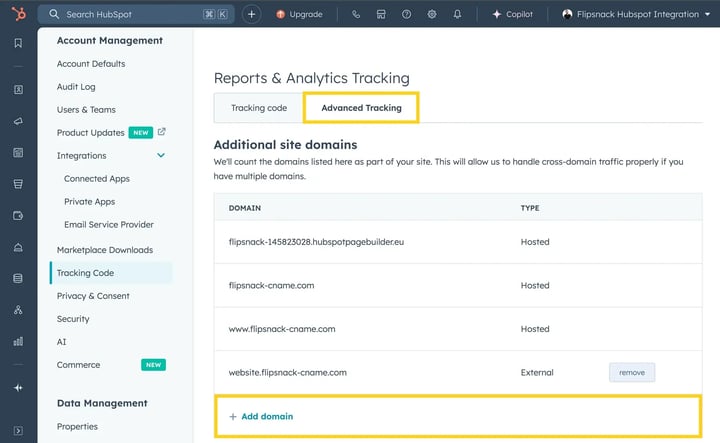The height and width of the screenshot is (443, 720).
Task: Open Properties under Data Management
Action: (77, 426)
